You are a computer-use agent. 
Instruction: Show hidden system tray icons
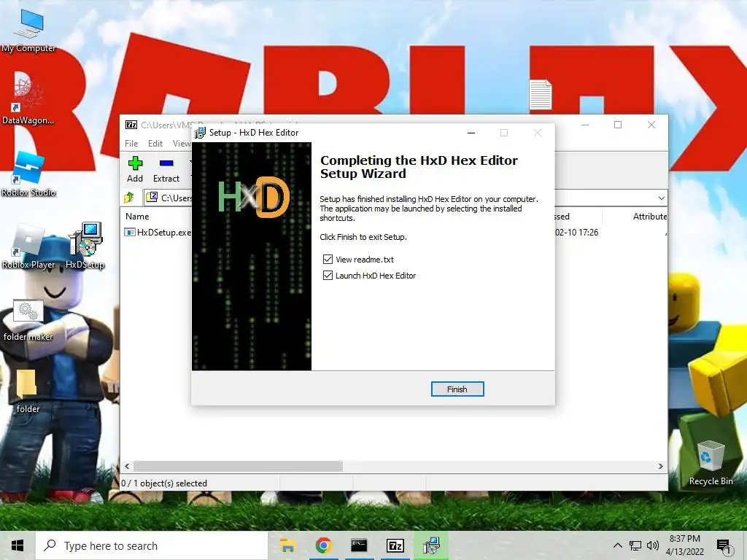tap(617, 545)
